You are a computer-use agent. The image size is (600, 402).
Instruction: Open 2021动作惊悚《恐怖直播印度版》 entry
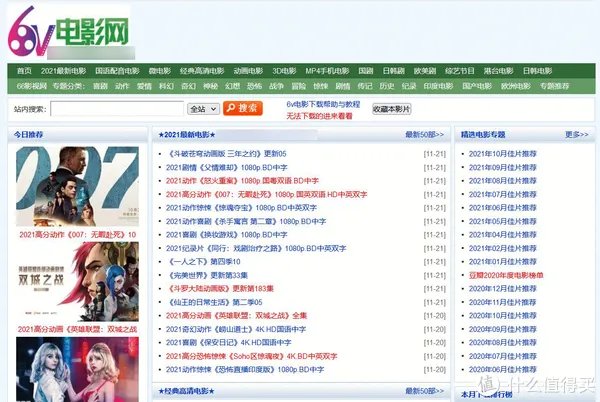tap(245, 369)
